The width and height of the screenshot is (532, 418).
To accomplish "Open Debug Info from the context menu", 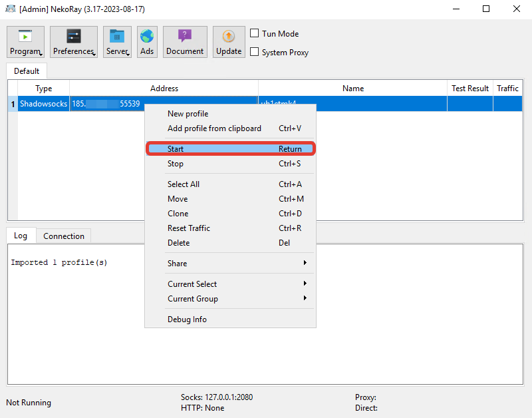I will 230,319.
